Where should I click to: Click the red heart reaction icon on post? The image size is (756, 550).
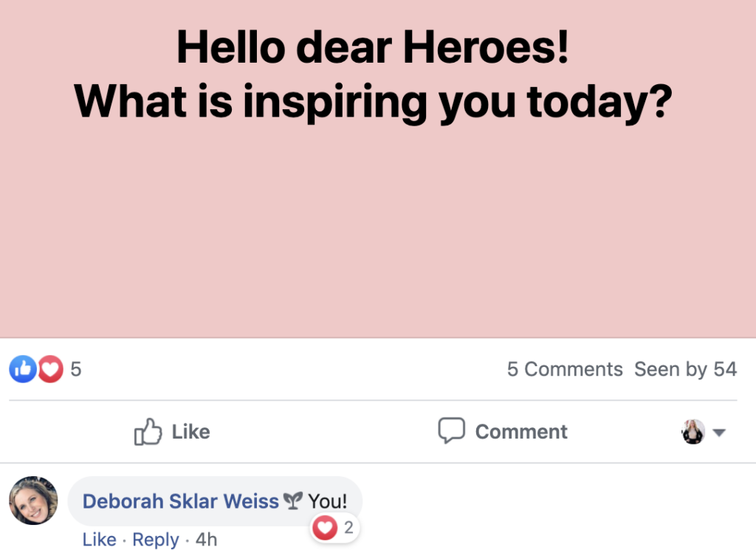[x=50, y=369]
